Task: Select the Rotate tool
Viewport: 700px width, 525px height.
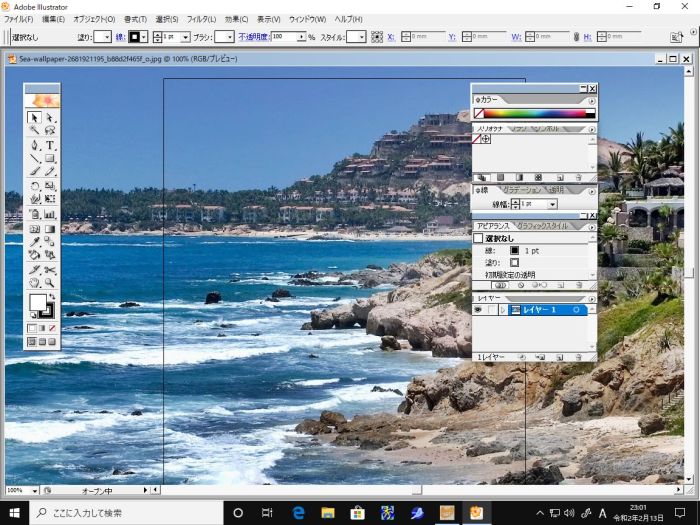Action: 33,186
